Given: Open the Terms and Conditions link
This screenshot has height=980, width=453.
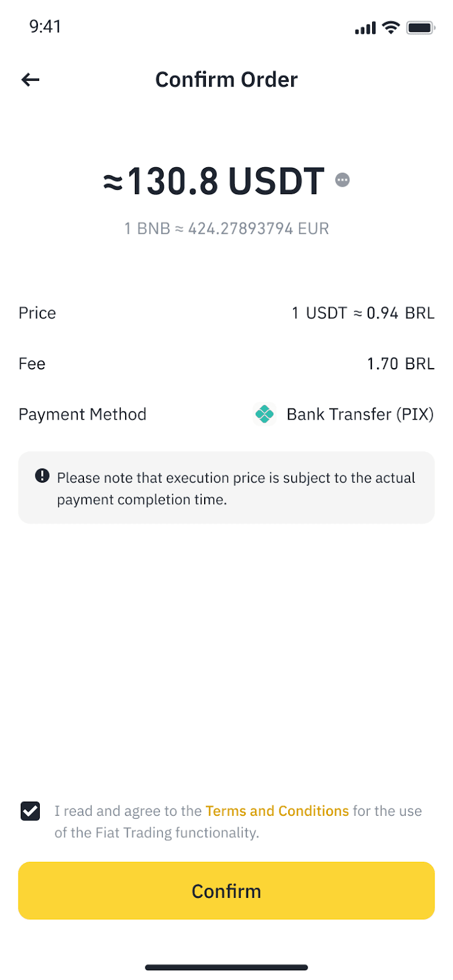Looking at the screenshot, I should [x=277, y=811].
